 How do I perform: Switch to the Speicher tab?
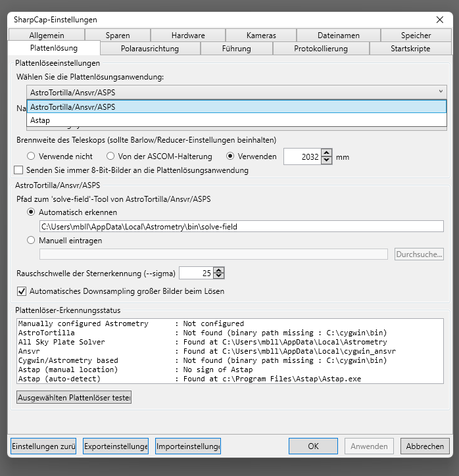pos(416,36)
